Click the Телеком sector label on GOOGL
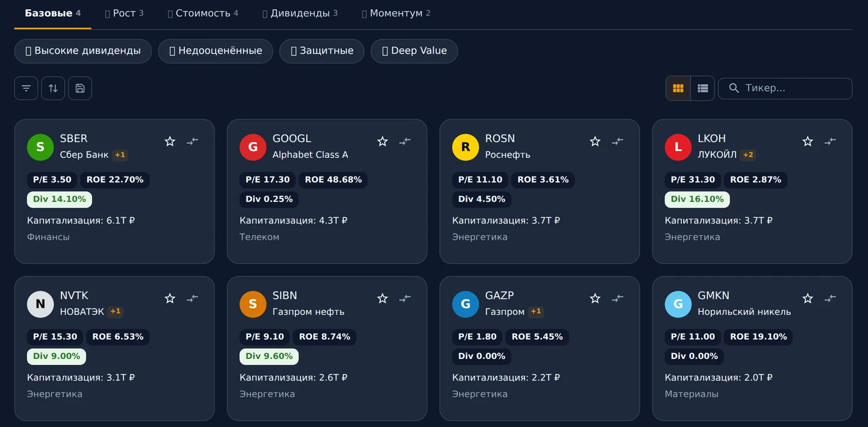This screenshot has width=868, height=427. click(260, 237)
